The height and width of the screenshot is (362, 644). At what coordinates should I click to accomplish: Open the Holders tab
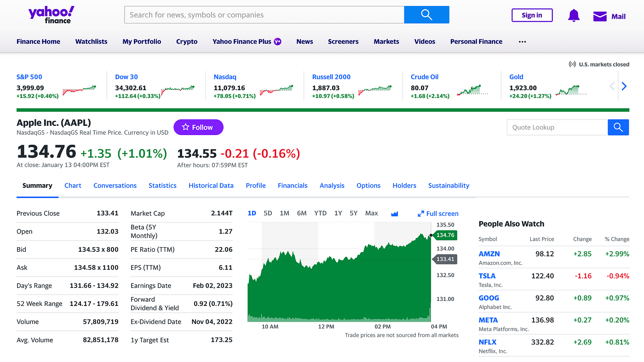point(404,186)
